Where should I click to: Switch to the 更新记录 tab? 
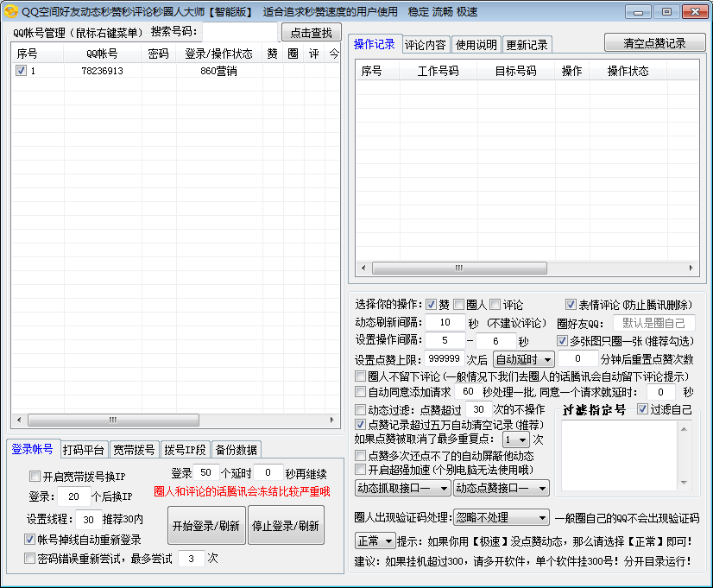527,45
